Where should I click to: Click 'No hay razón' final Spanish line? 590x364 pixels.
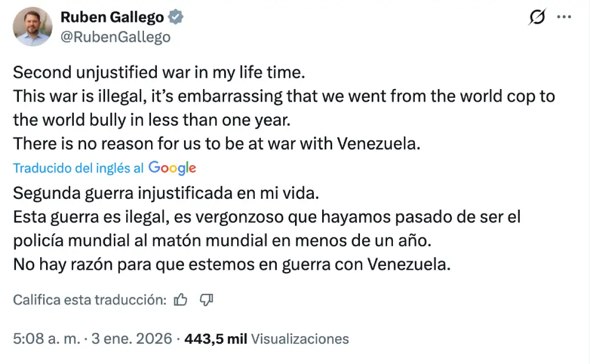coord(231,264)
